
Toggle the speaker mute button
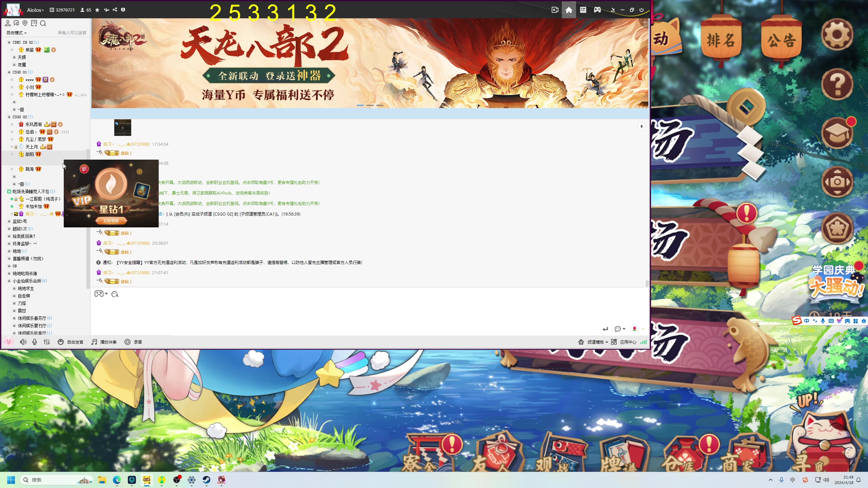23,342
